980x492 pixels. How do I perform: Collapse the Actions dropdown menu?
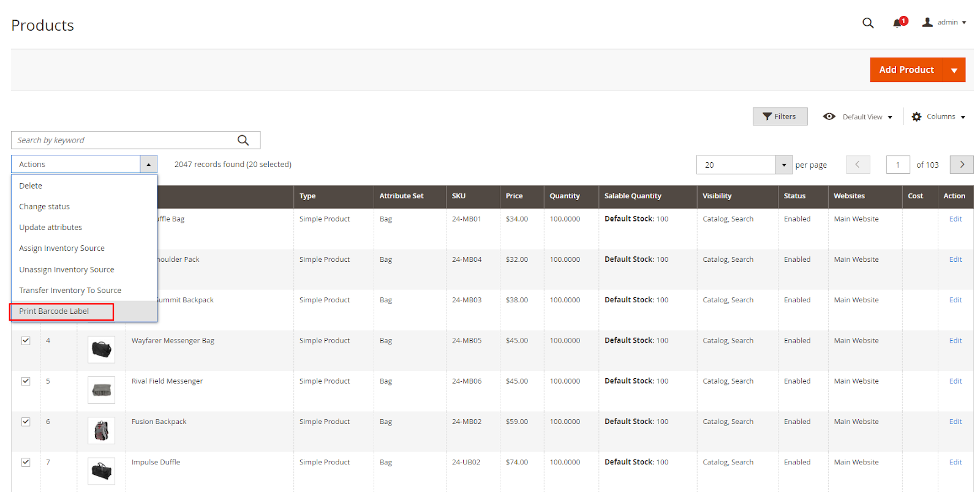(148, 165)
